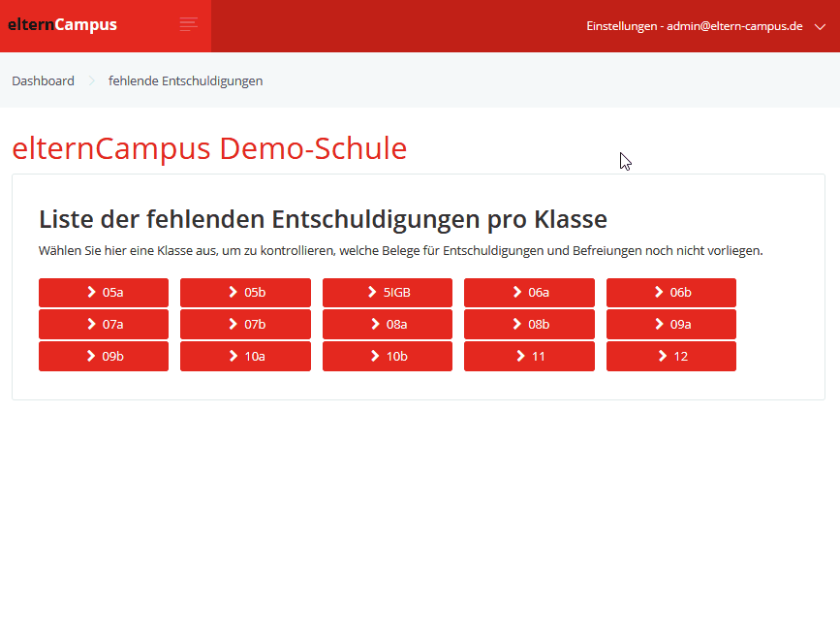This screenshot has width=840, height=635.
Task: Go to Dashboard breadcrumb
Action: (x=43, y=80)
